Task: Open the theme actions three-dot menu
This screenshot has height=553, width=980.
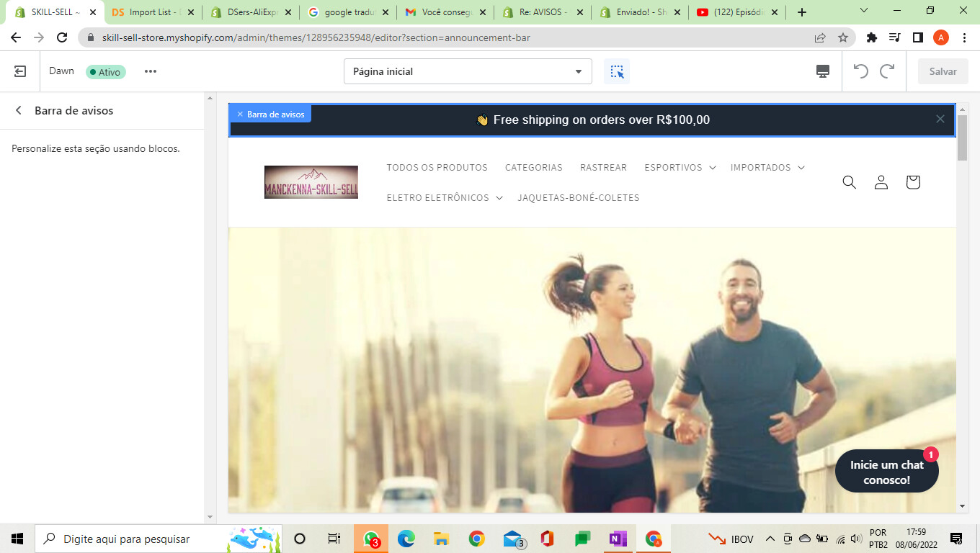Action: coord(150,71)
